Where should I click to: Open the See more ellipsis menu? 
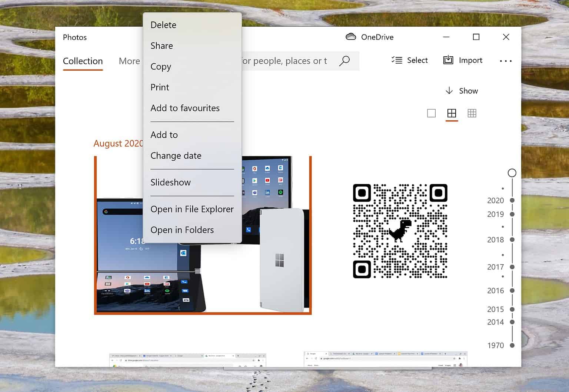click(x=506, y=60)
